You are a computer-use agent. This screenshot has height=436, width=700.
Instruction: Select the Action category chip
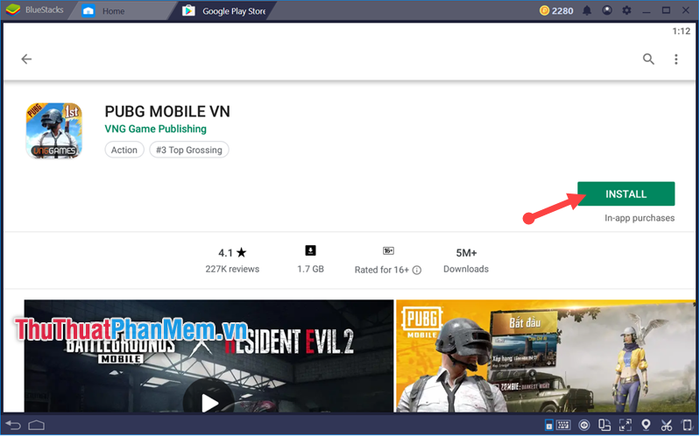tap(124, 150)
